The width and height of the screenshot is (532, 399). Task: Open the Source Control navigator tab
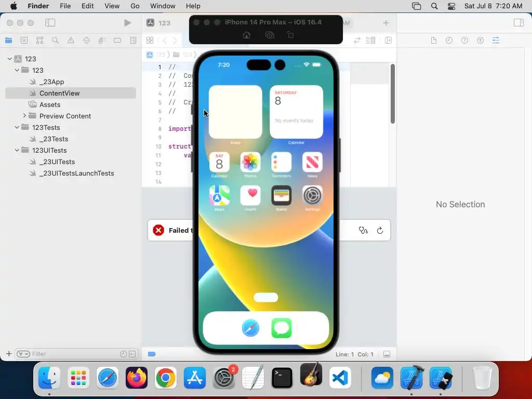(24, 41)
